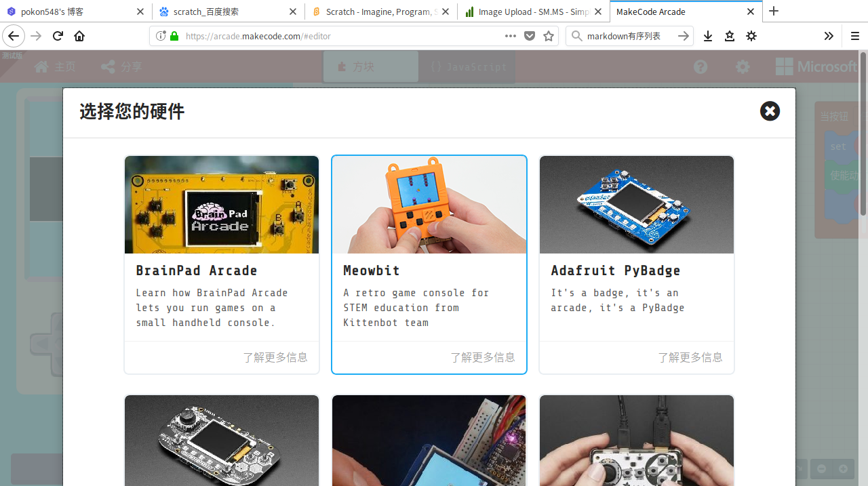Click the 主页 home button in MakeCode
This screenshot has width=868, height=486.
[55, 66]
